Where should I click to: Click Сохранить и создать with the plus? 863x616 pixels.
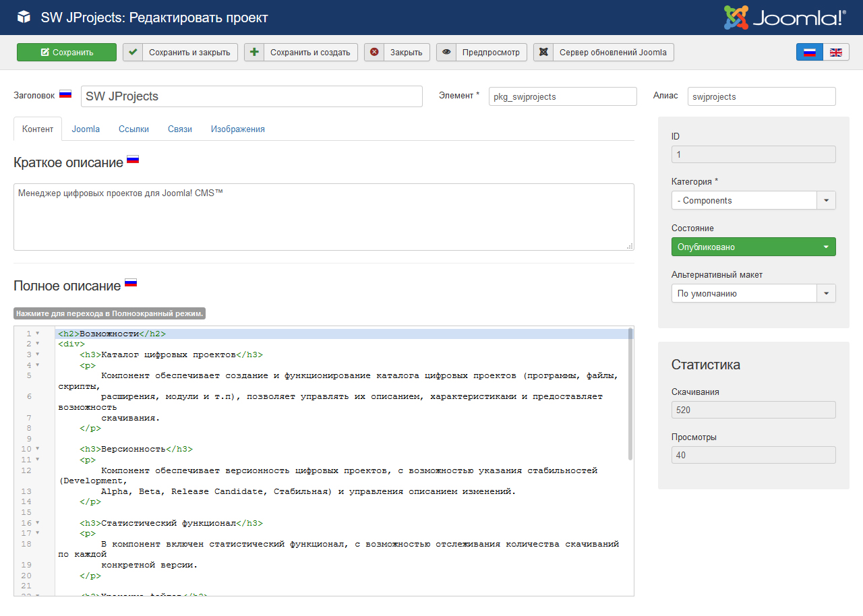coord(301,52)
